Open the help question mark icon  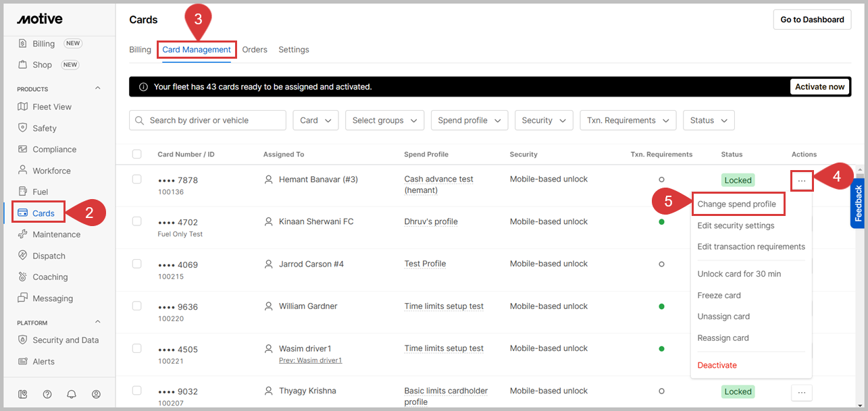pyautogui.click(x=47, y=394)
